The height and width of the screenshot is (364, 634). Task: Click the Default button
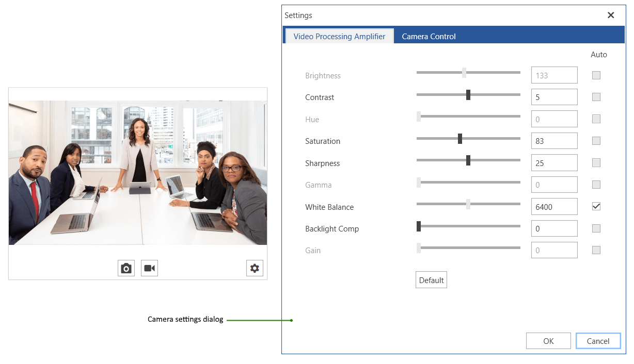pyautogui.click(x=431, y=279)
